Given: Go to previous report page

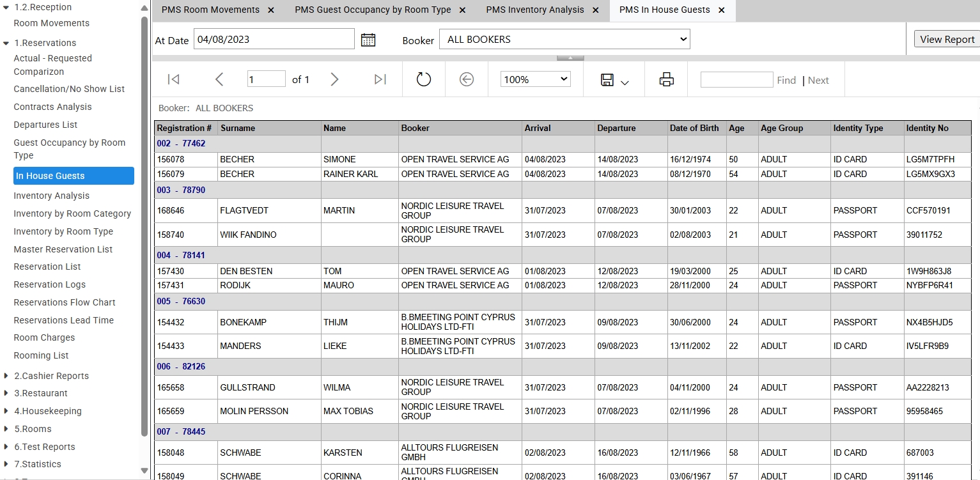Looking at the screenshot, I should pos(219,79).
